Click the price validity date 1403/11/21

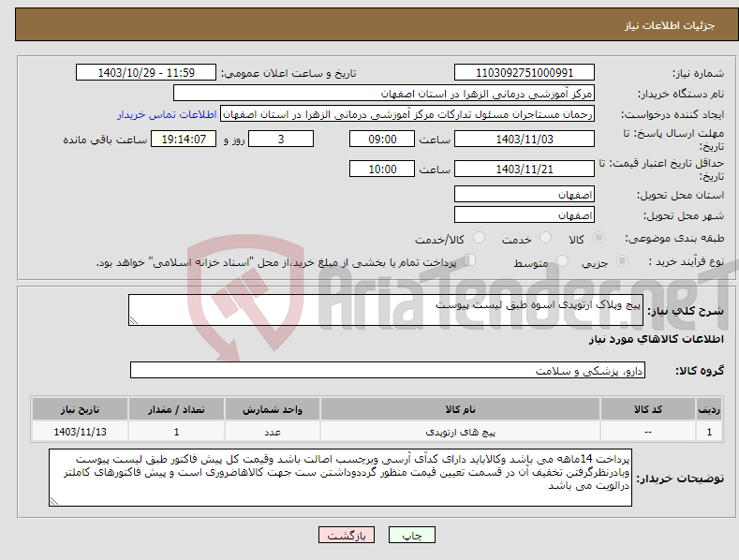pyautogui.click(x=525, y=169)
